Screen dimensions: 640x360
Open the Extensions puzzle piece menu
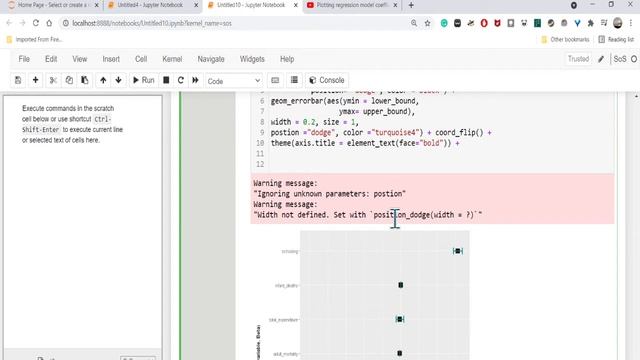[x=591, y=23]
